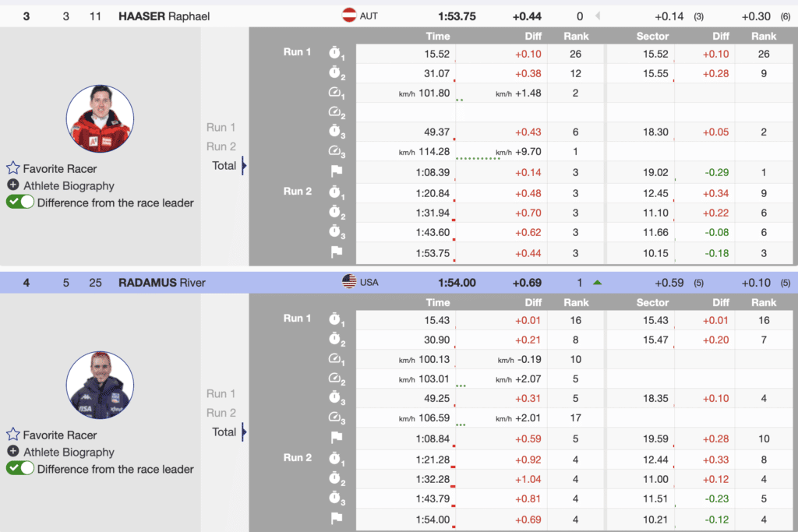The width and height of the screenshot is (798, 532).
Task: Click the grey arrow in Haaser's row
Action: coord(598,16)
